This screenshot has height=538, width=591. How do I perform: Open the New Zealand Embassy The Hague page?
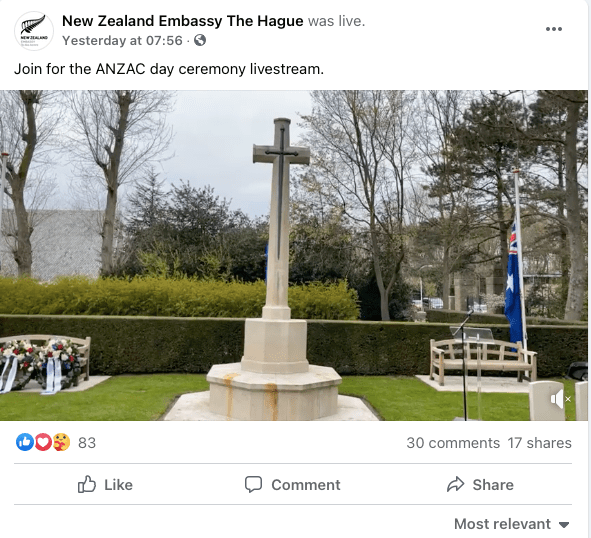click(x=182, y=21)
